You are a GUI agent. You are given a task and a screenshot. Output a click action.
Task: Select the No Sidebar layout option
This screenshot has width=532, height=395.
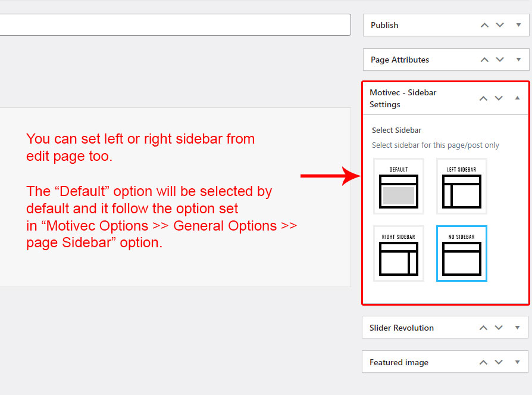click(x=462, y=253)
